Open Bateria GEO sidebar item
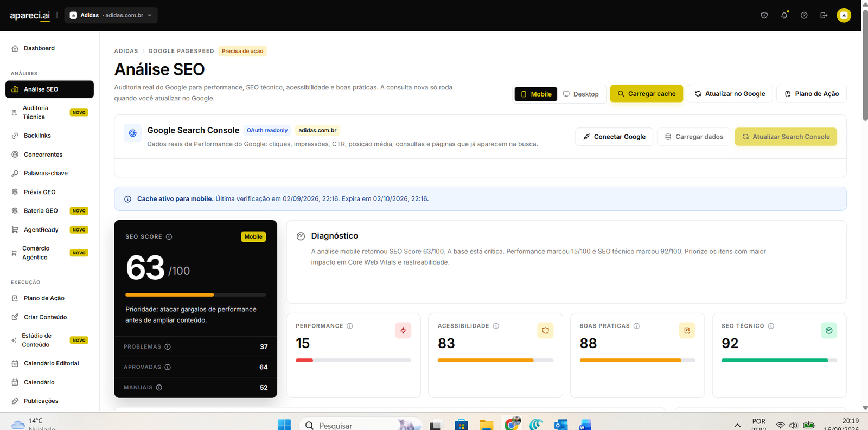This screenshot has width=868, height=430. pos(49,211)
